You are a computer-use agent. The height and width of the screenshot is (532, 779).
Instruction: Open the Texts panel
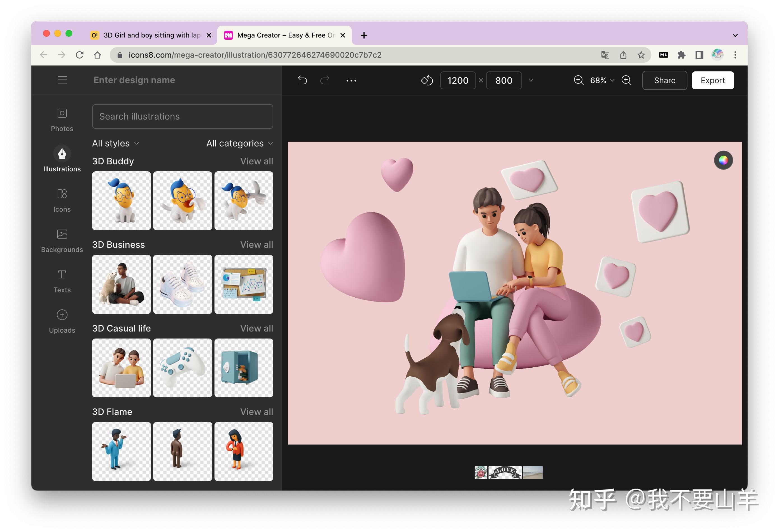[x=62, y=281]
